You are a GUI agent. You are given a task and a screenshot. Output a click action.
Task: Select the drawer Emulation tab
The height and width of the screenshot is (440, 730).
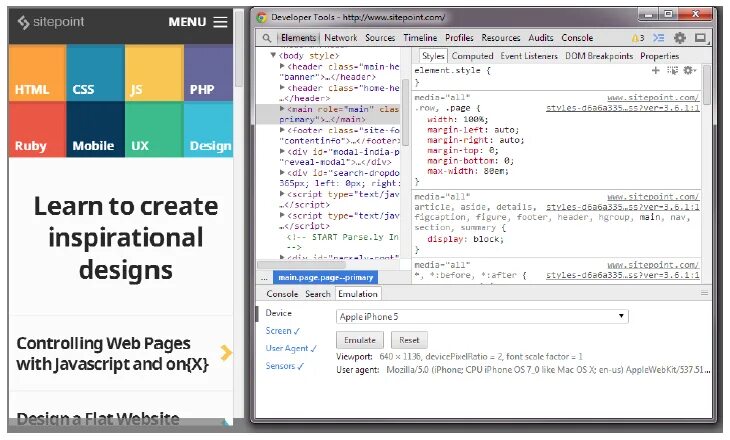coord(358,294)
